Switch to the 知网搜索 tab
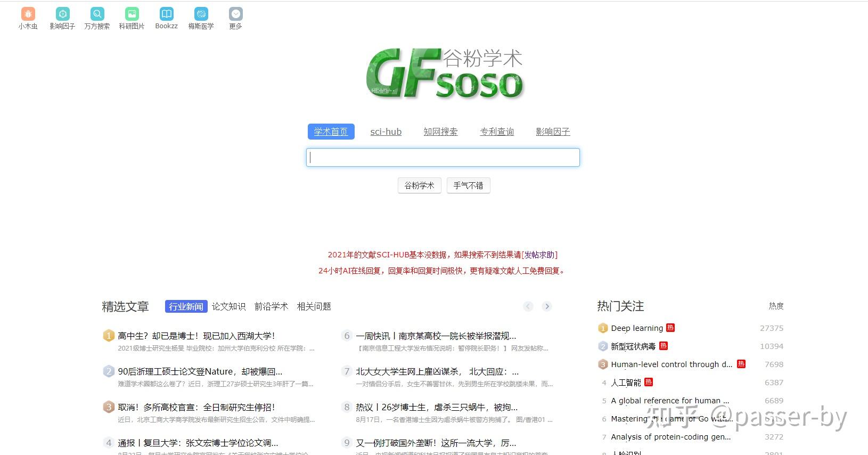This screenshot has width=868, height=455. coord(440,132)
